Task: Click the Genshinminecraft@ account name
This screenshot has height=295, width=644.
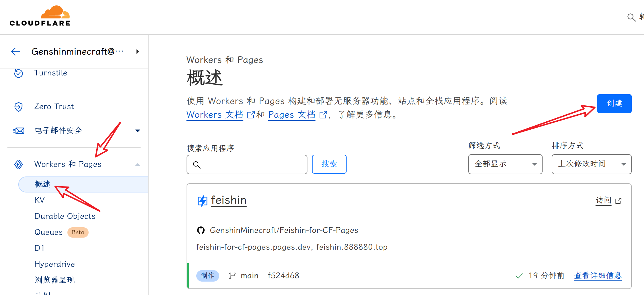Action: [77, 52]
